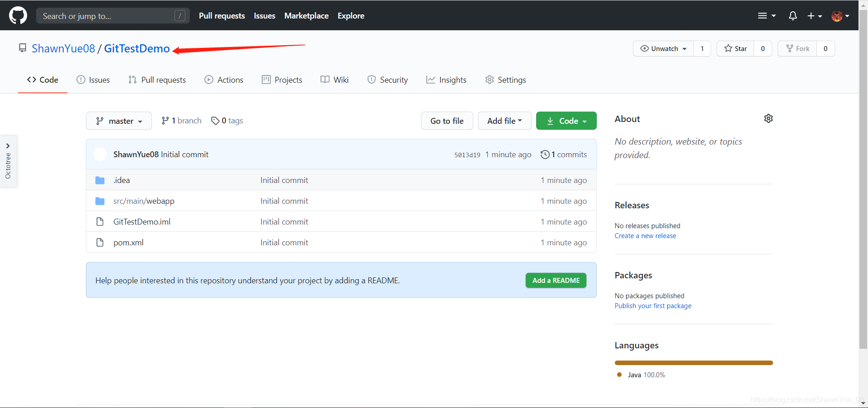The width and height of the screenshot is (868, 408).
Task: Switch to the repository Issues tab
Action: 93,80
